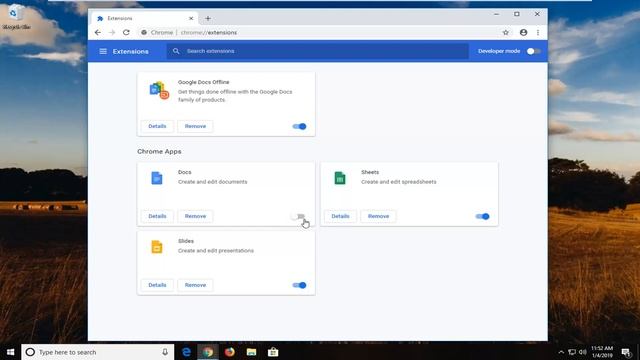Disable the Google Docs Offline extension
This screenshot has height=360, width=640.
[x=299, y=126]
